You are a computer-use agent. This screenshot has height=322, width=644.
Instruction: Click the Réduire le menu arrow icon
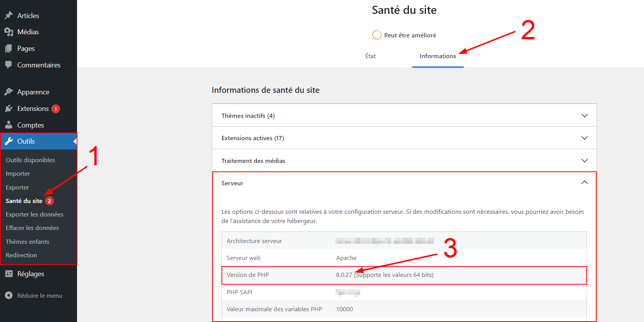(8, 295)
